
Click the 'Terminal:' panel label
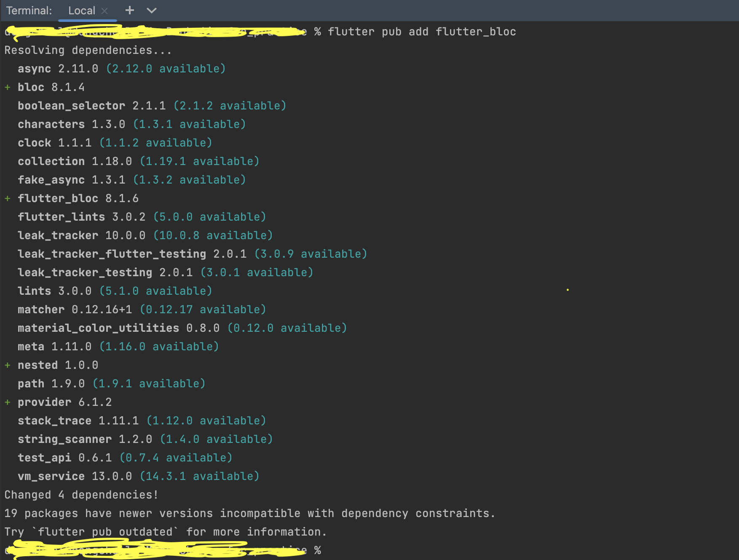tap(29, 11)
